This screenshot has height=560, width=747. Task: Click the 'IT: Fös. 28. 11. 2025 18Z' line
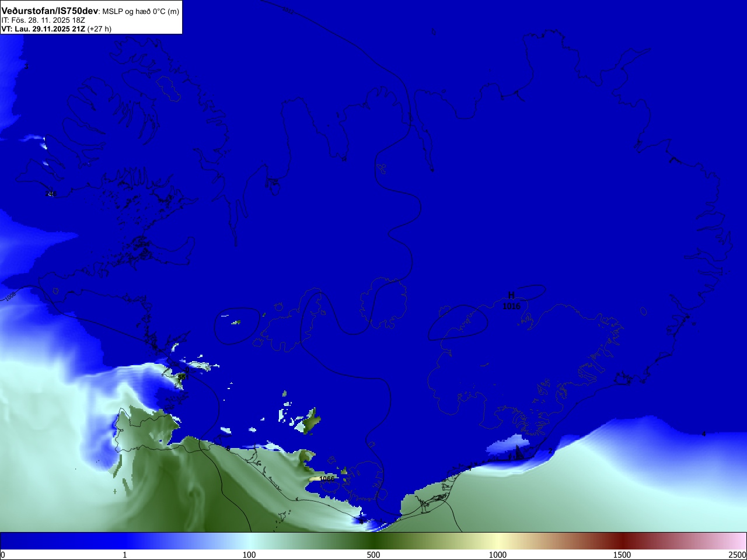click(x=43, y=20)
